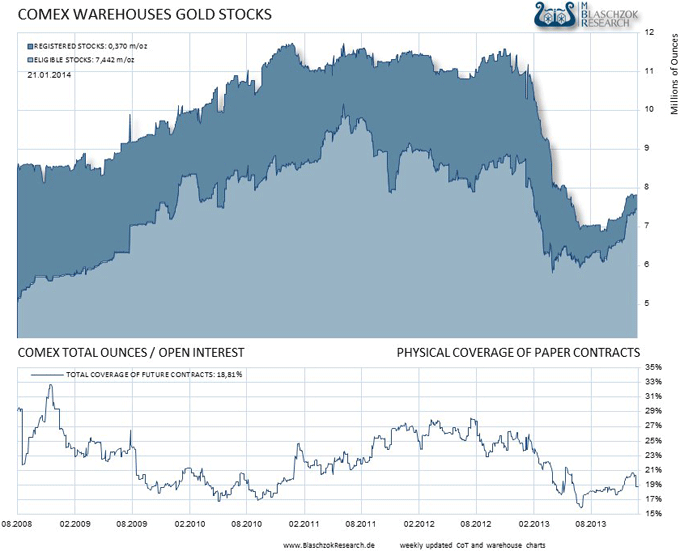Screen dimensions: 680x551
Task: Click the 35% label on lower axis
Action: click(654, 367)
